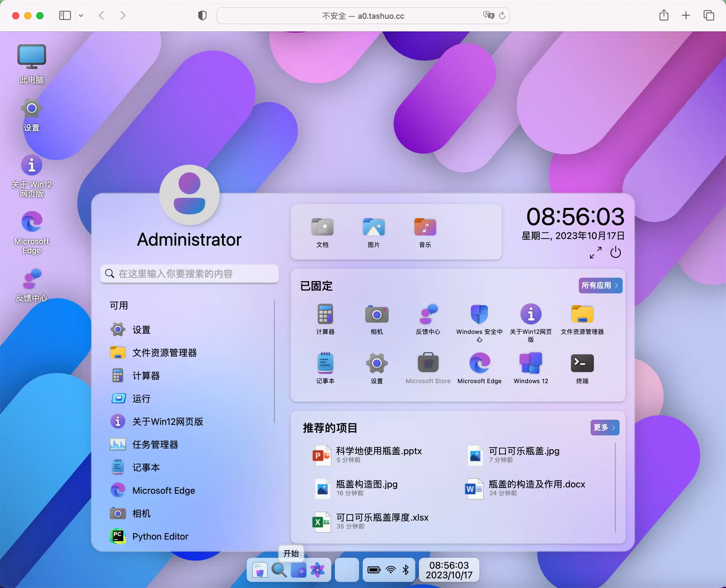Screen dimensions: 726x588
Task: Launch Microsoft Edge from the desktop
Action: click(x=31, y=232)
